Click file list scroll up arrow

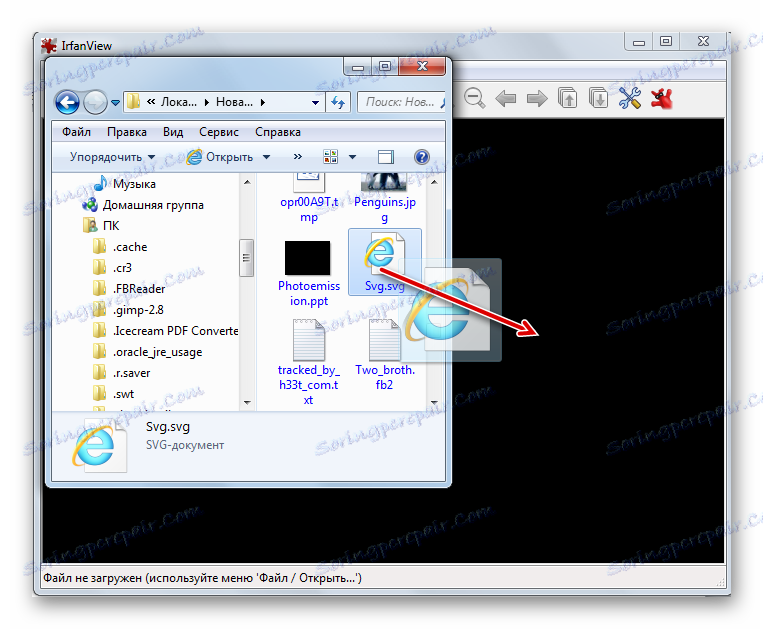pos(434,182)
